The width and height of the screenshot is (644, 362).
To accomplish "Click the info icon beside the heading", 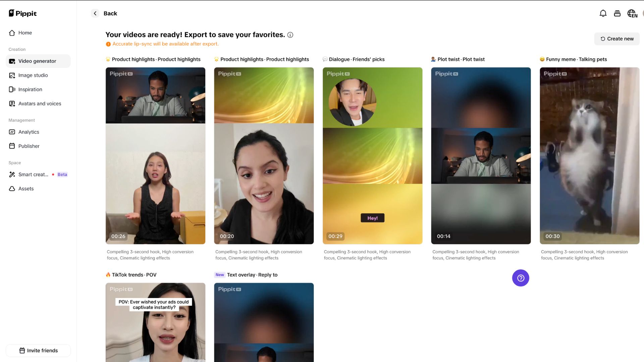I will (x=290, y=35).
